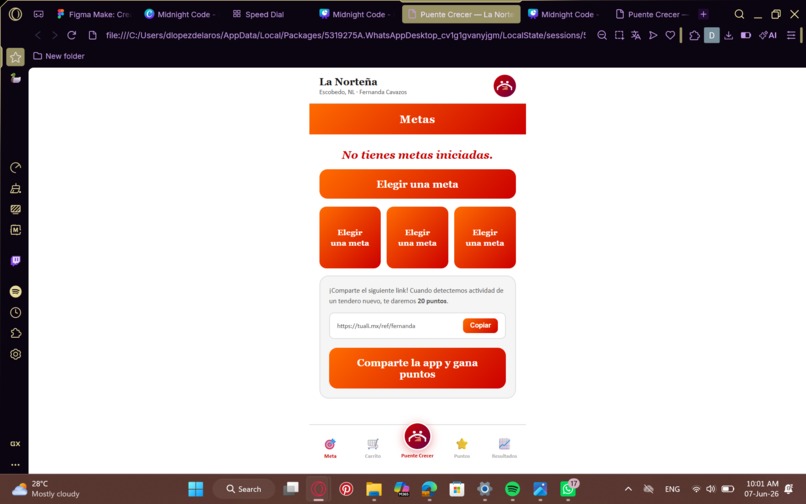Click the duck icon in sidebar
The height and width of the screenshot is (504, 806).
(15, 78)
